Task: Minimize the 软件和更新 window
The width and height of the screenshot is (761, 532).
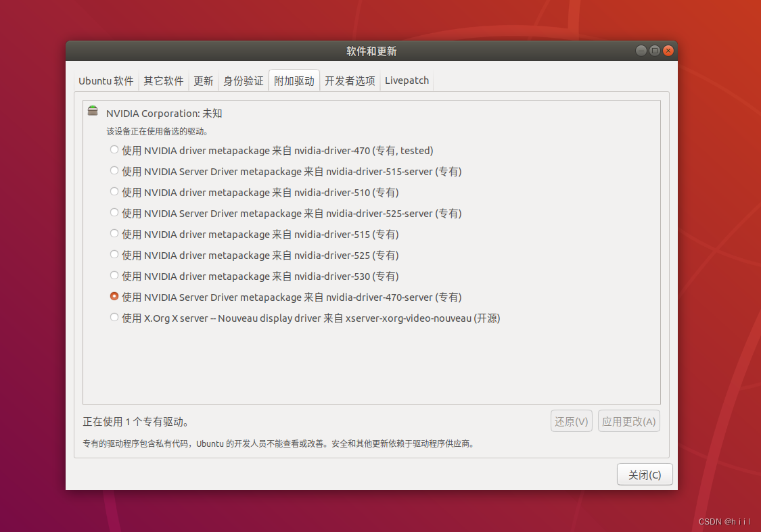Action: (x=641, y=51)
